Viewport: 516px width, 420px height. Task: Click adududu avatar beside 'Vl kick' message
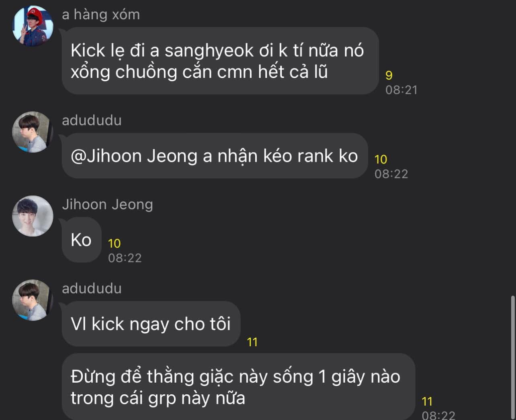coord(33,300)
